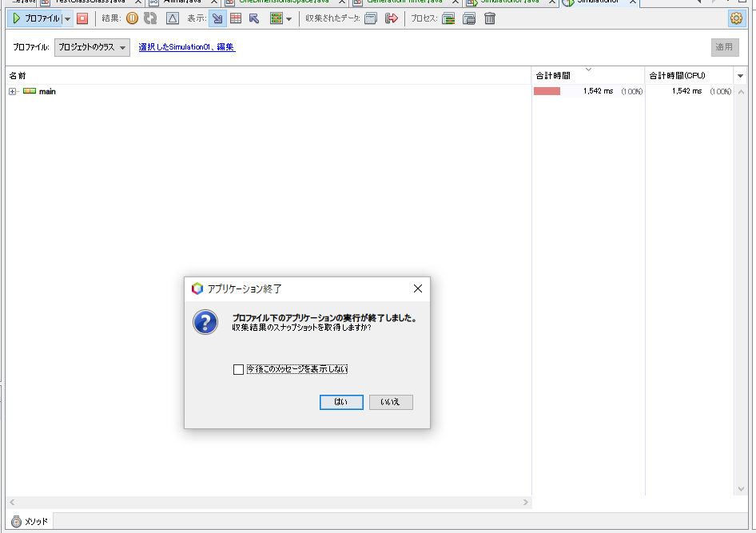Expand the main thread tree node
The width and height of the screenshot is (756, 533).
(13, 91)
